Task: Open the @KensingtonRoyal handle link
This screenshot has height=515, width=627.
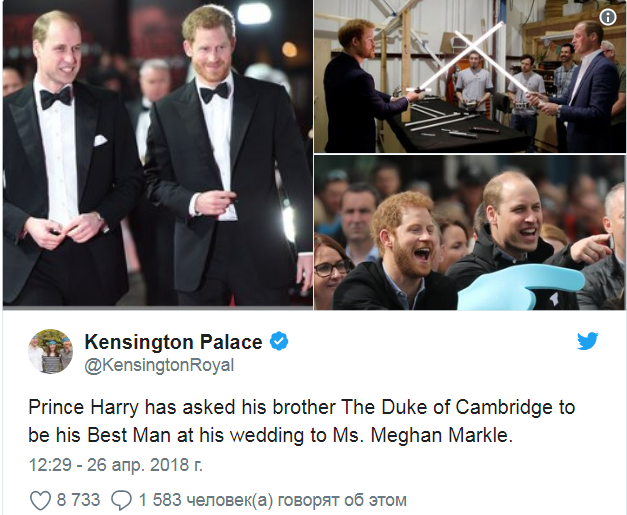Action: tap(159, 365)
